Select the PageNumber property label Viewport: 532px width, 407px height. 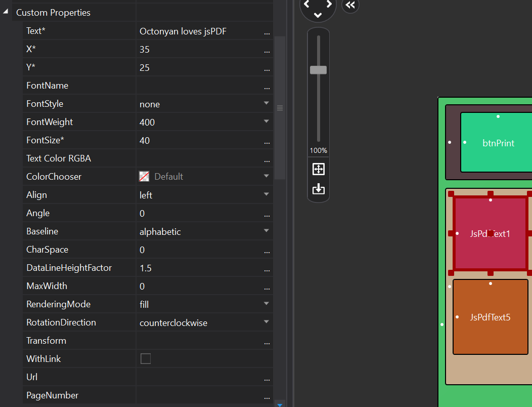click(x=52, y=395)
